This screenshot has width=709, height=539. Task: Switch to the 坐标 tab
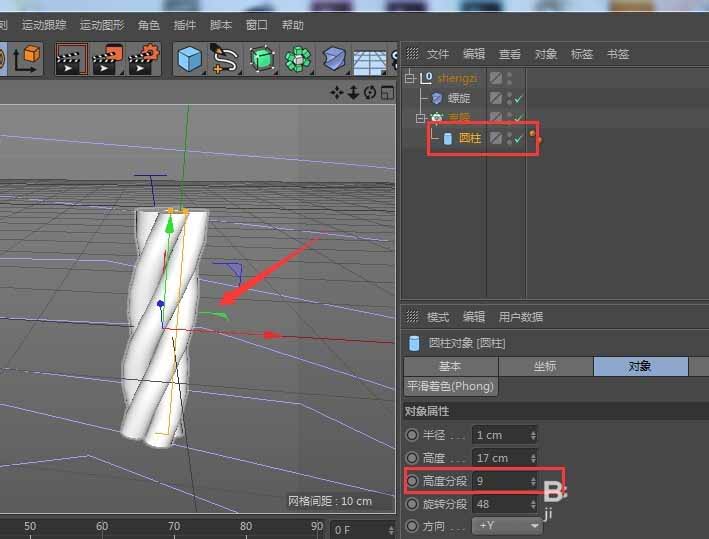pos(544,366)
